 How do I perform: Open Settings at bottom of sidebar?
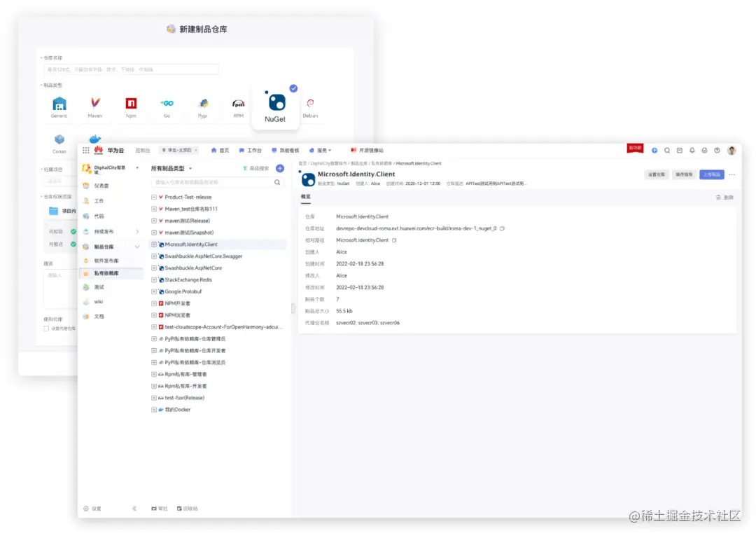tap(92, 509)
